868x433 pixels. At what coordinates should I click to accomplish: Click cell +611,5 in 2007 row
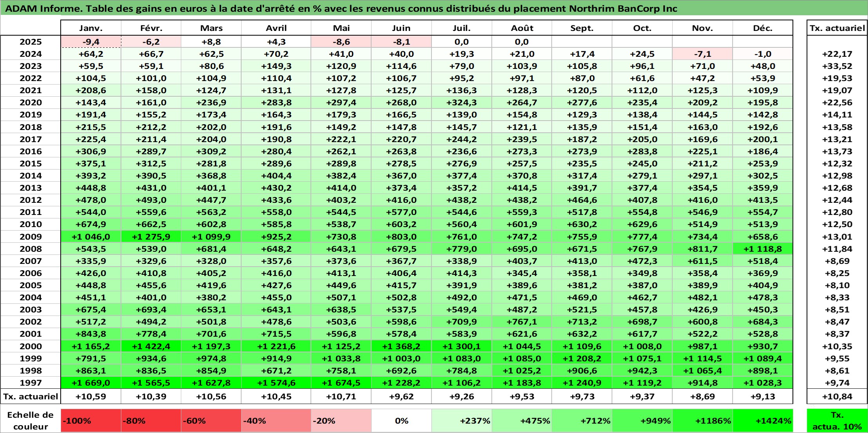click(x=702, y=261)
